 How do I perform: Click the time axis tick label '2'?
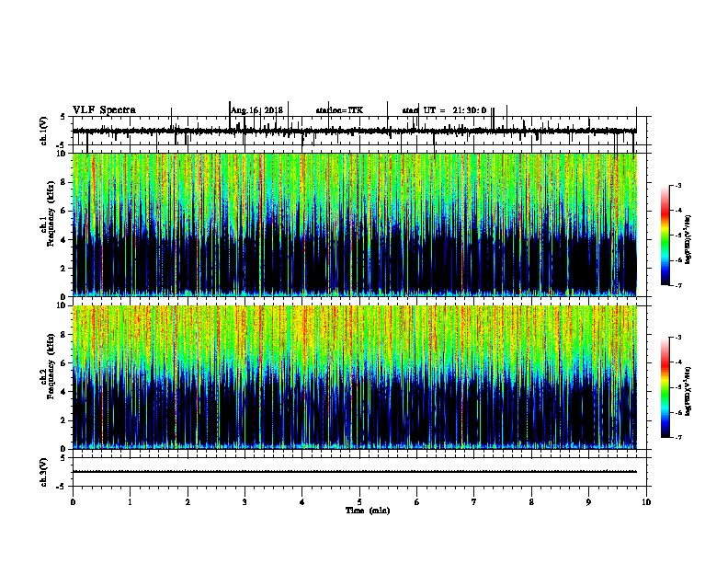point(188,502)
